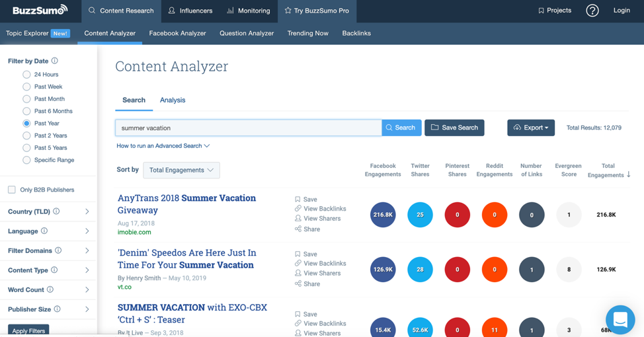Select the 24 Hours date filter
This screenshot has width=644, height=337.
pyautogui.click(x=26, y=74)
